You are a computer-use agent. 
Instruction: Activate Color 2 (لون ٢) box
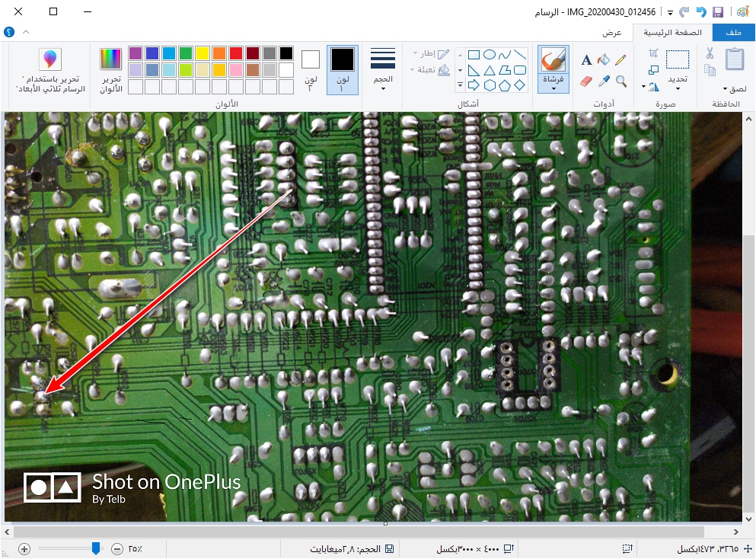coord(311,69)
